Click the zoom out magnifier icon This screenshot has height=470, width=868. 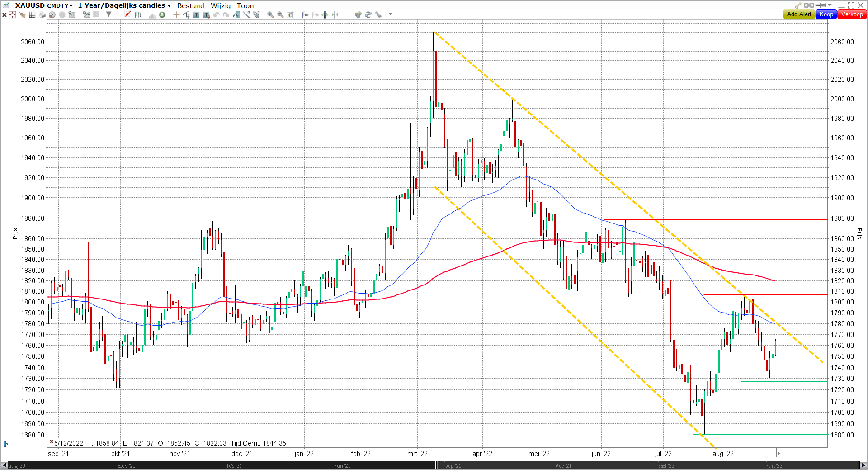(x=280, y=14)
